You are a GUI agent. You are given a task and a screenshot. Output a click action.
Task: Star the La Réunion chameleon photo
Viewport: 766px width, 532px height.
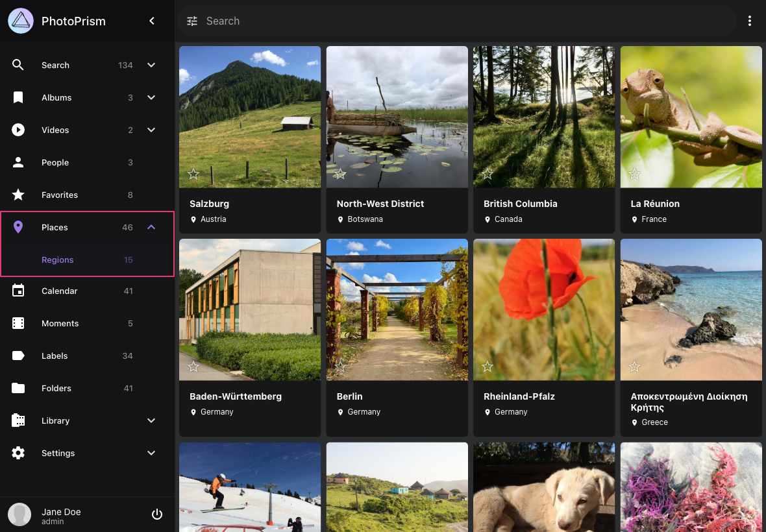[x=634, y=174]
